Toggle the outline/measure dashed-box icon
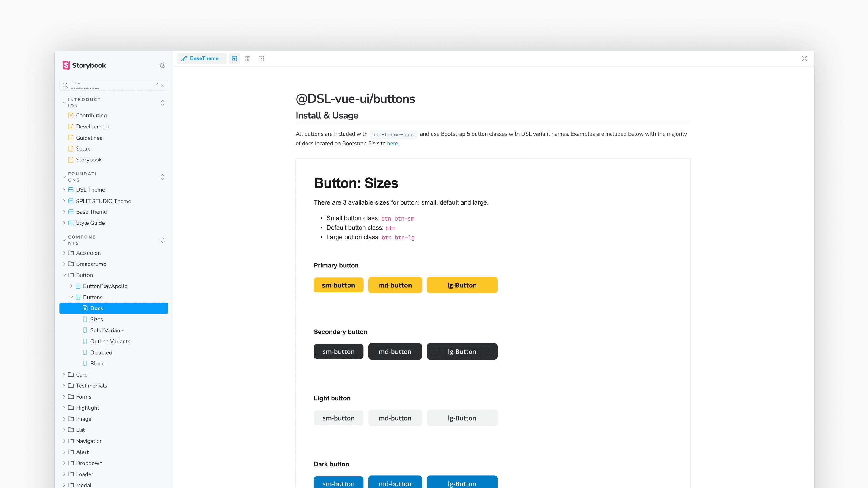This screenshot has height=488, width=868. click(x=261, y=58)
